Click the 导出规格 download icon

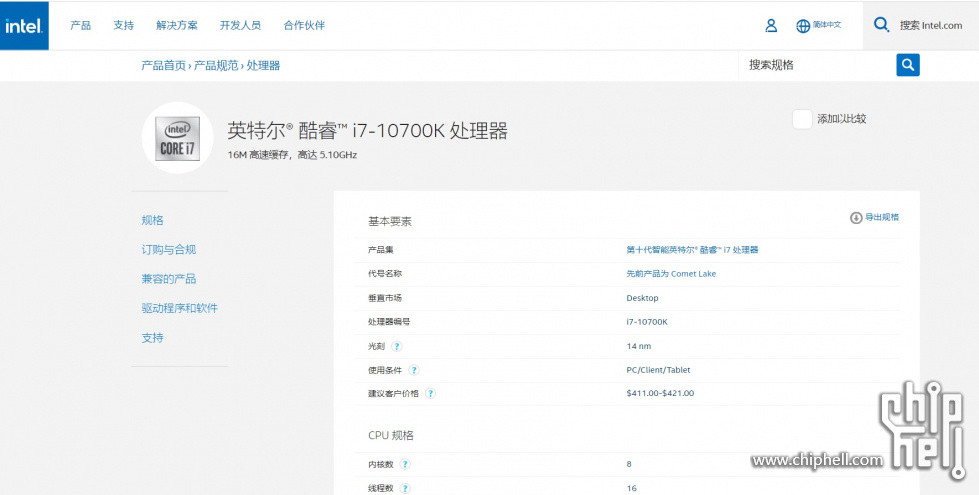click(855, 218)
